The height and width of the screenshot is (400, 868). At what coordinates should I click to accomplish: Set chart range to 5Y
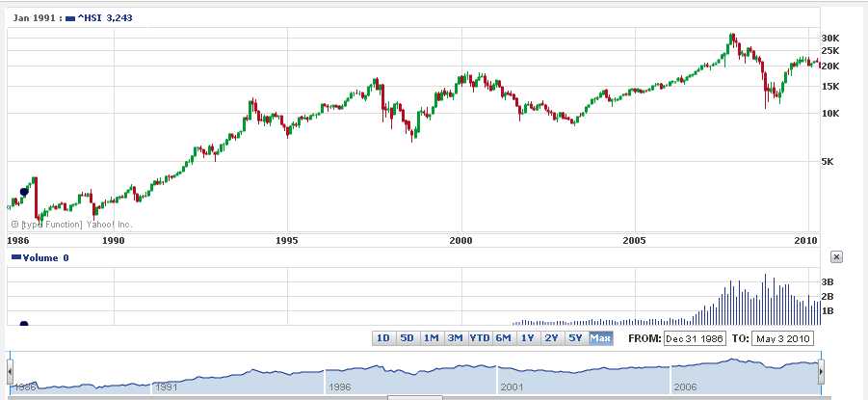pos(575,338)
